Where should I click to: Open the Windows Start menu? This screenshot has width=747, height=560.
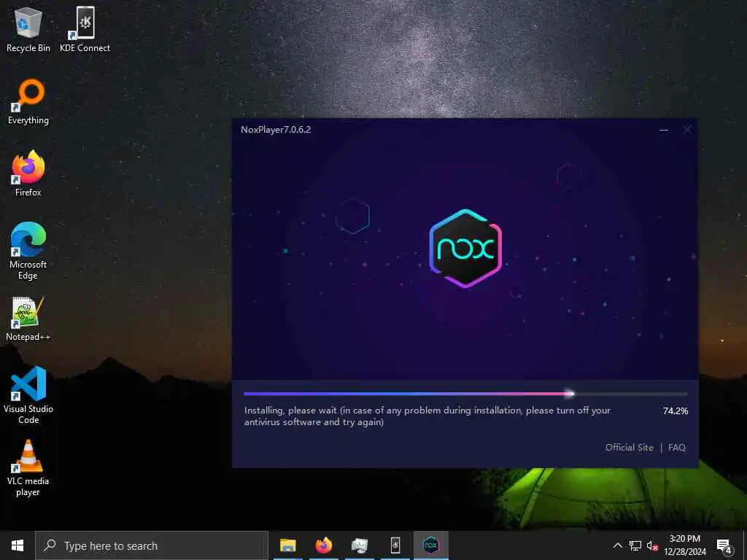[x=18, y=545]
